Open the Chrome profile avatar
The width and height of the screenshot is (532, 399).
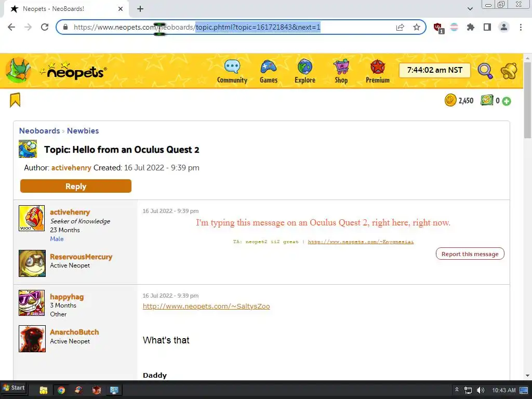tap(504, 27)
